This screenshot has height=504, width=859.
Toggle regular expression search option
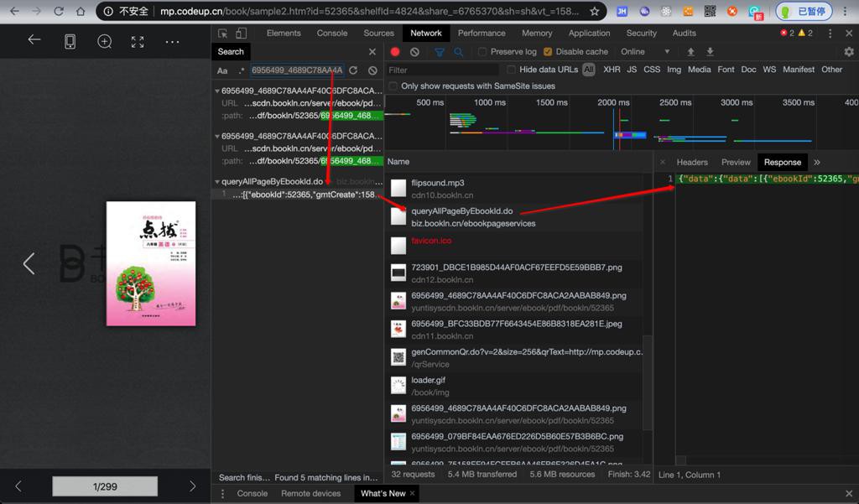(x=241, y=70)
